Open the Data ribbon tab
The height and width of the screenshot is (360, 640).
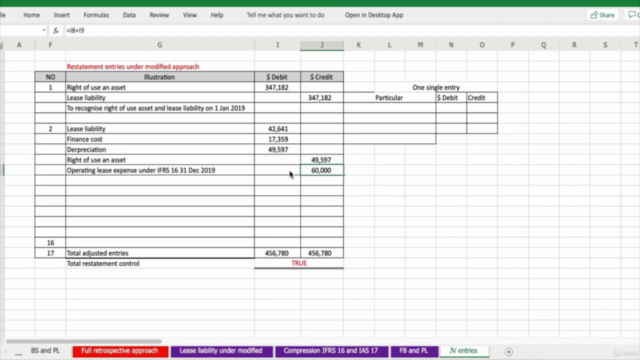(x=129, y=15)
